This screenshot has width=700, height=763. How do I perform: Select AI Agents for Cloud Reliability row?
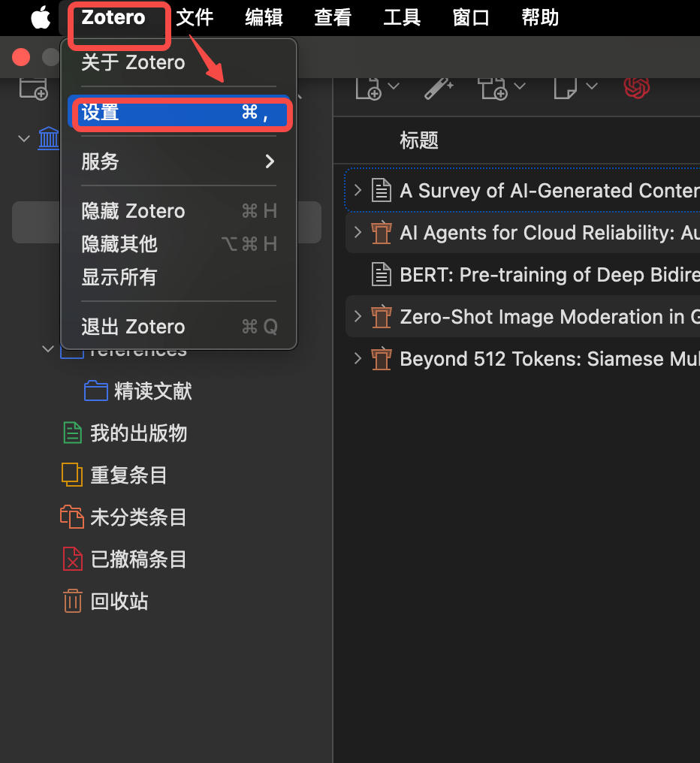point(523,232)
